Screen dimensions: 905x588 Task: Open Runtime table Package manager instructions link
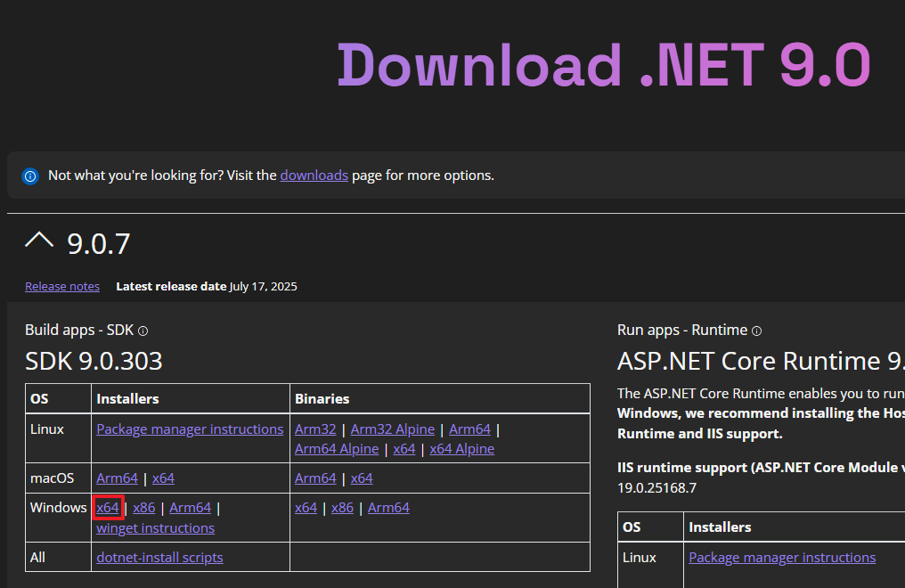tap(782, 557)
